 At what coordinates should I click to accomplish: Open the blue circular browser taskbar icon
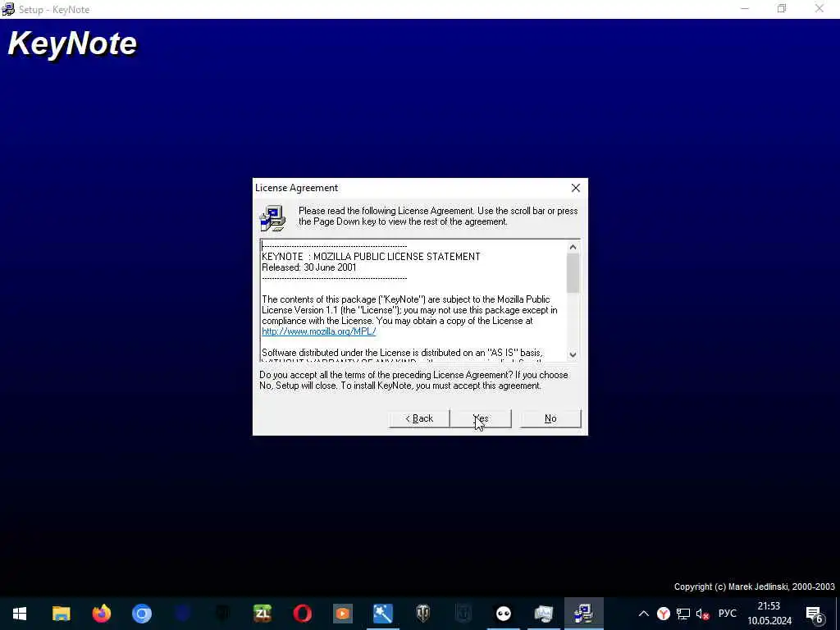click(x=142, y=614)
